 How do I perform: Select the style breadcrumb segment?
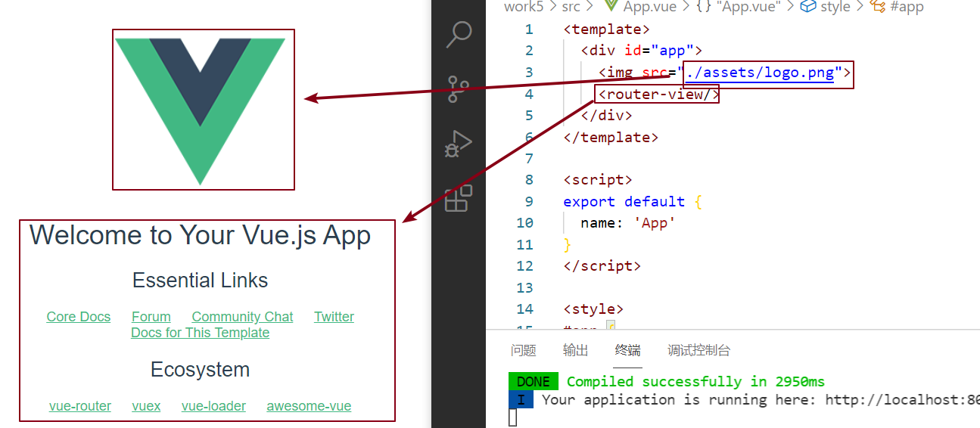[826, 7]
